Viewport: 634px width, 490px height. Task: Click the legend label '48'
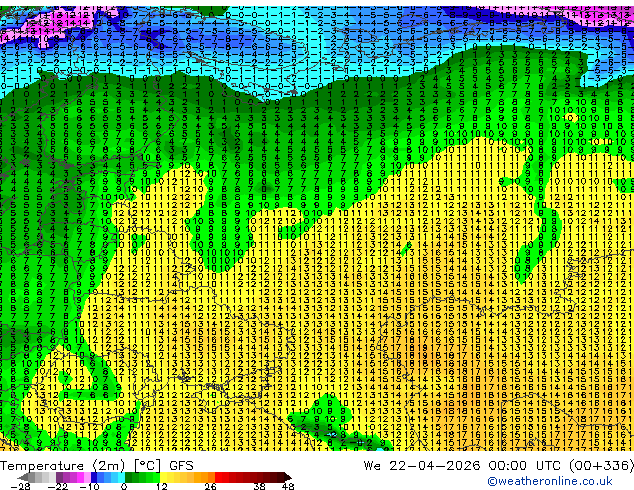point(288,486)
